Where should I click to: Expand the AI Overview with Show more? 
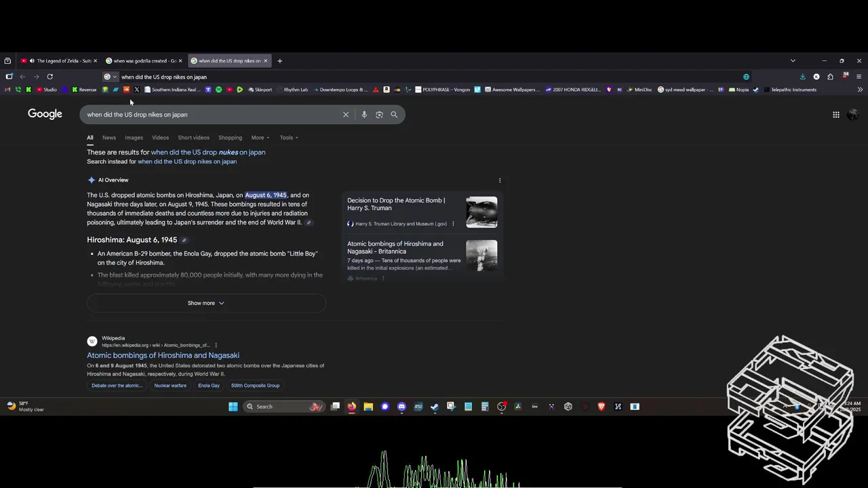(206, 303)
